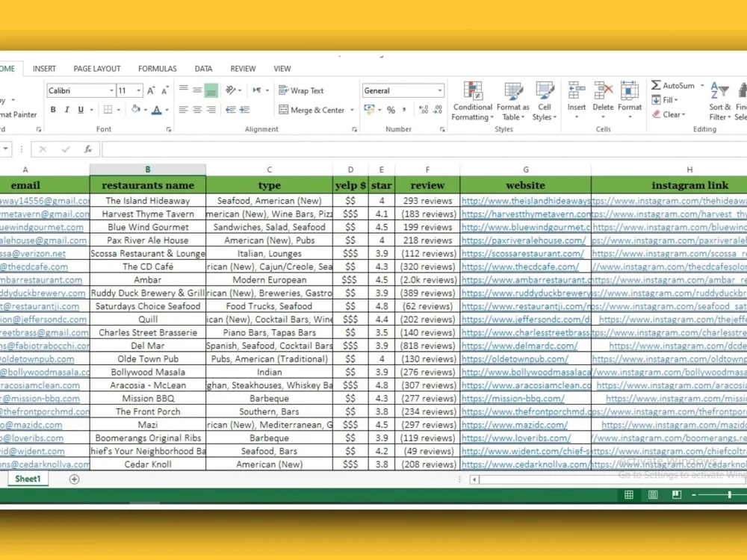
Task: Open scossarestaurant.com website link
Action: [523, 254]
